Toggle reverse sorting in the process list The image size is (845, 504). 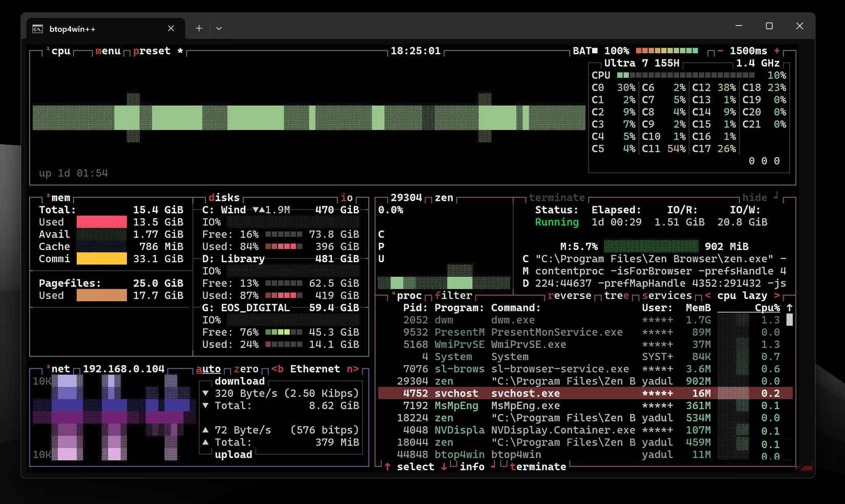coord(570,296)
